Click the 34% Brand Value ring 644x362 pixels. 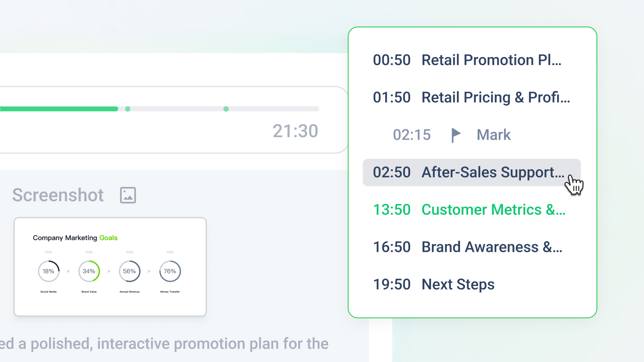point(89,271)
